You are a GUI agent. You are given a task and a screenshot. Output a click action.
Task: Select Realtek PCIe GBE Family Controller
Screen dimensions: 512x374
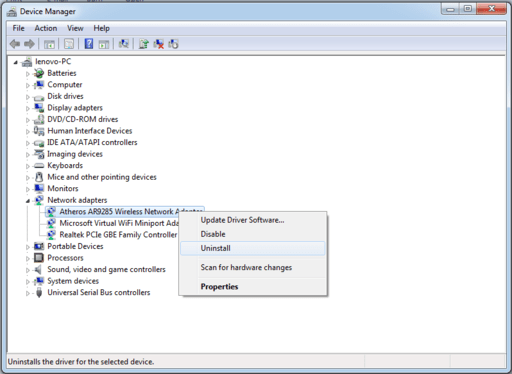[x=118, y=235]
